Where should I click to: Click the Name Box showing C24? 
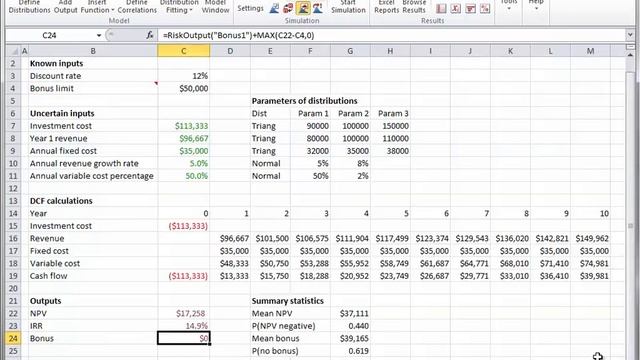point(50,36)
